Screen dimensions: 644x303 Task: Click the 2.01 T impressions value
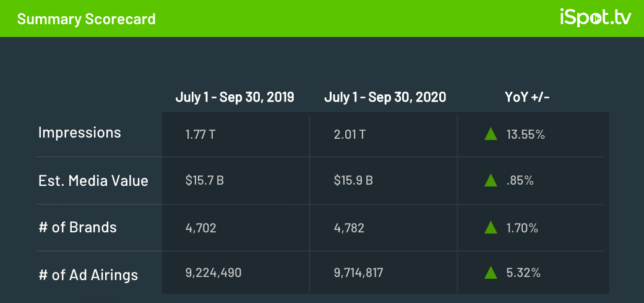350,134
